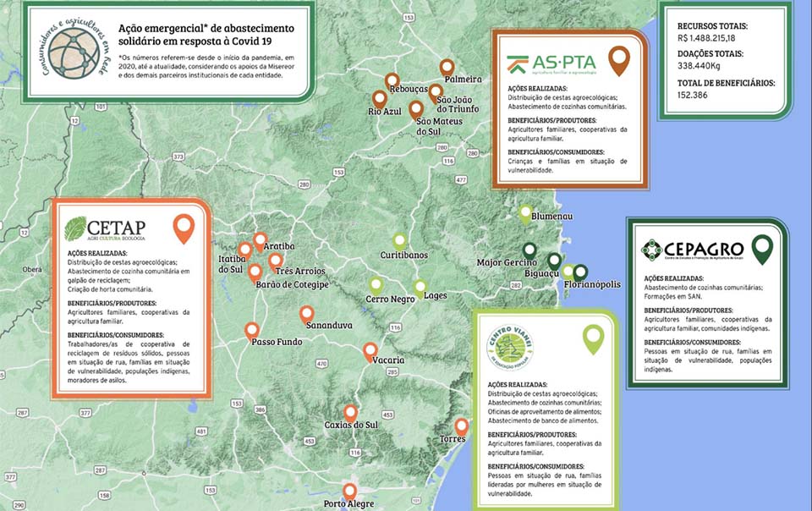This screenshot has height=511, width=812.
Task: Click the Lages location pin
Action: 420,288
